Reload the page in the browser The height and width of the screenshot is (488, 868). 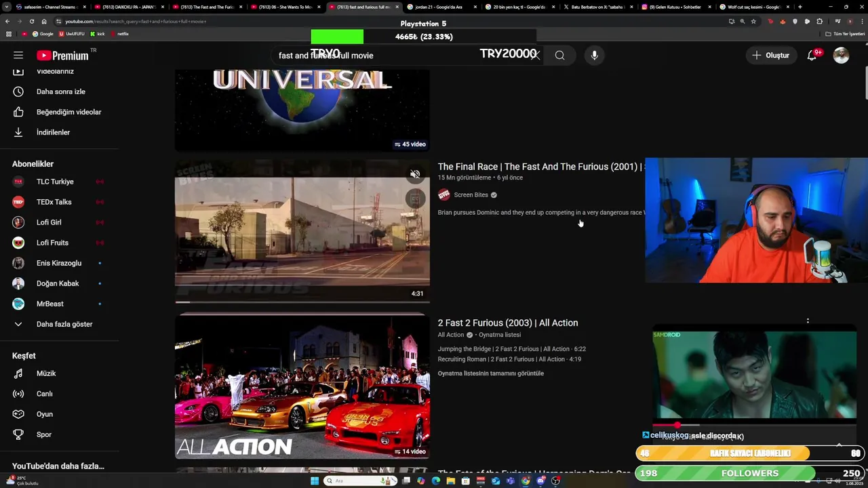click(32, 21)
